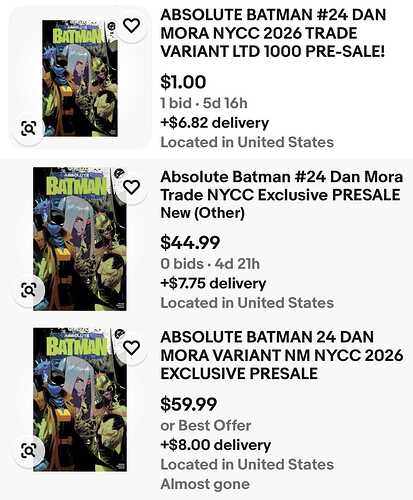Click the +$8.00 delivery text
413x500 pixels.
[x=216, y=445]
